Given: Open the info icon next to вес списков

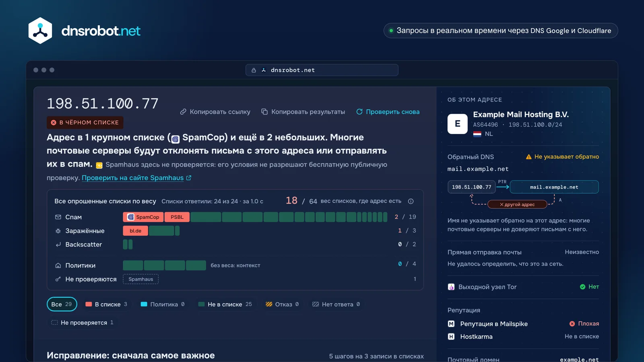Looking at the screenshot, I should pos(411,201).
